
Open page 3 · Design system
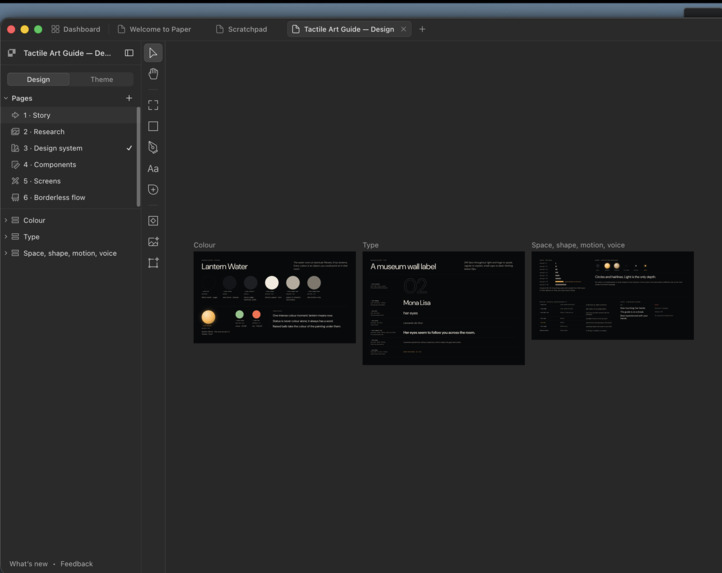click(69, 148)
